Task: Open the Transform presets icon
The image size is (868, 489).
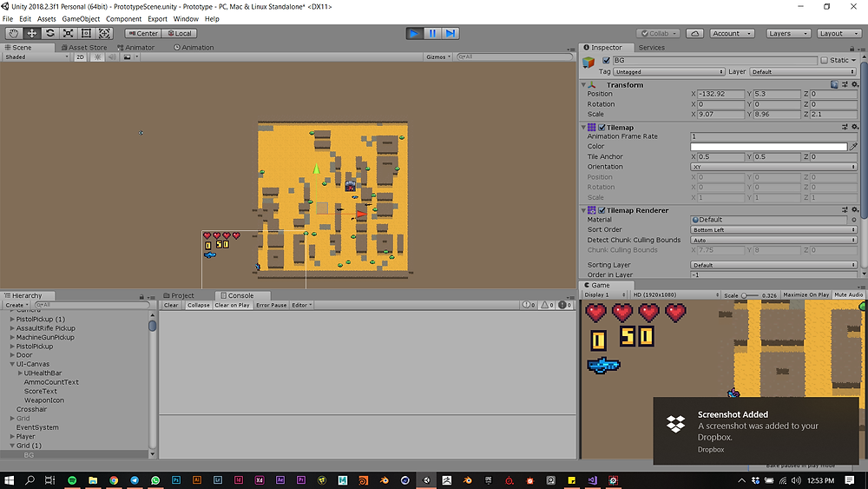Action: pyautogui.click(x=845, y=85)
